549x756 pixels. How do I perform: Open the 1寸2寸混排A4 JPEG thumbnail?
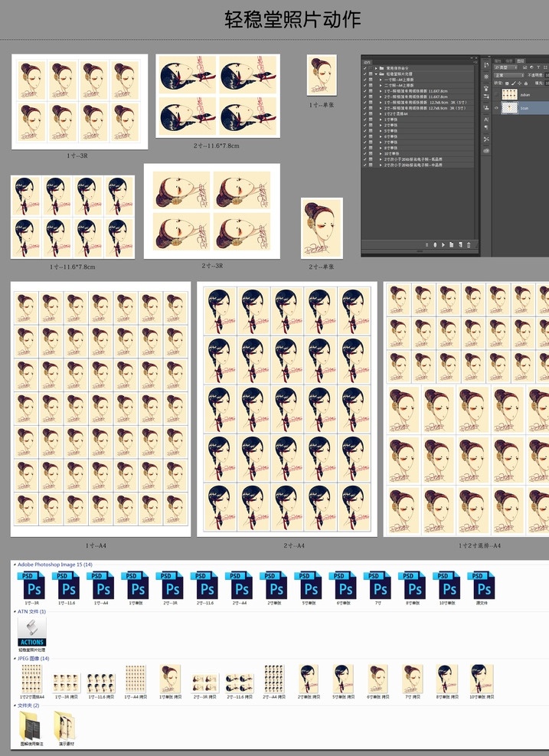[32, 679]
